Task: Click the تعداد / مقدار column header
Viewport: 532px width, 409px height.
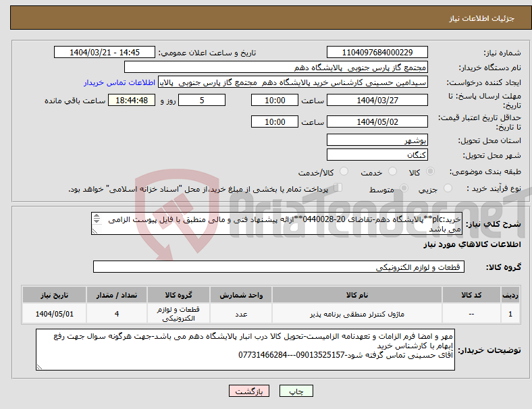Action: point(117,295)
